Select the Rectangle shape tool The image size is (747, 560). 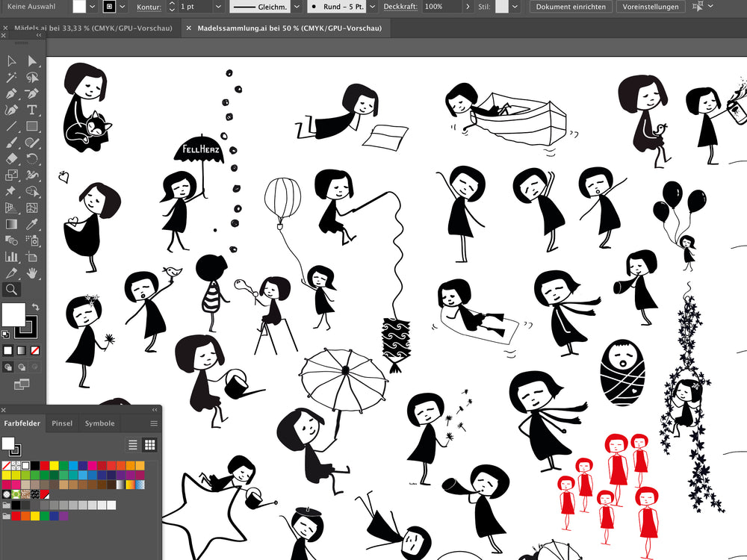pos(32,126)
